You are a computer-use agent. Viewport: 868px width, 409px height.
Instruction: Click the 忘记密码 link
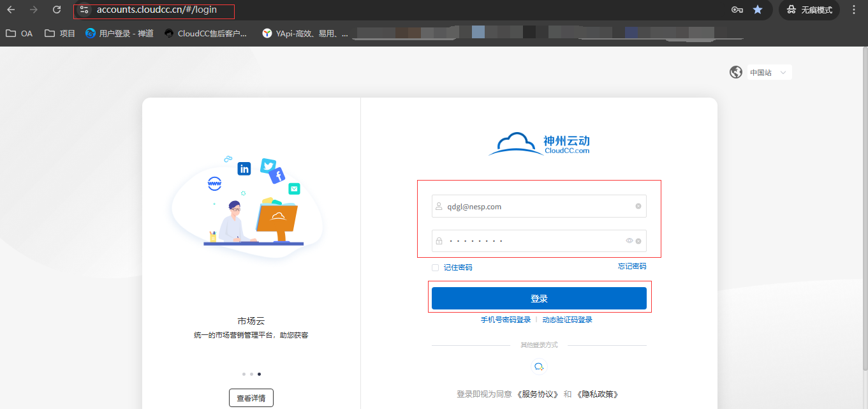(x=631, y=266)
